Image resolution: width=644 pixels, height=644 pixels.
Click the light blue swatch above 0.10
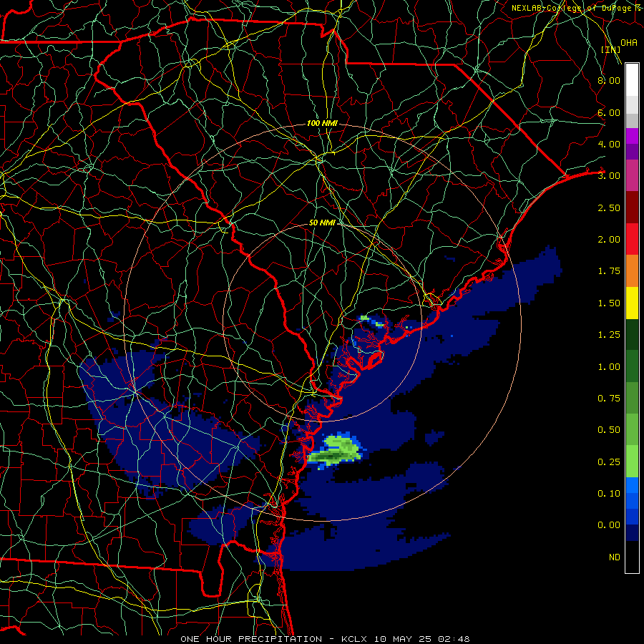coord(632,485)
